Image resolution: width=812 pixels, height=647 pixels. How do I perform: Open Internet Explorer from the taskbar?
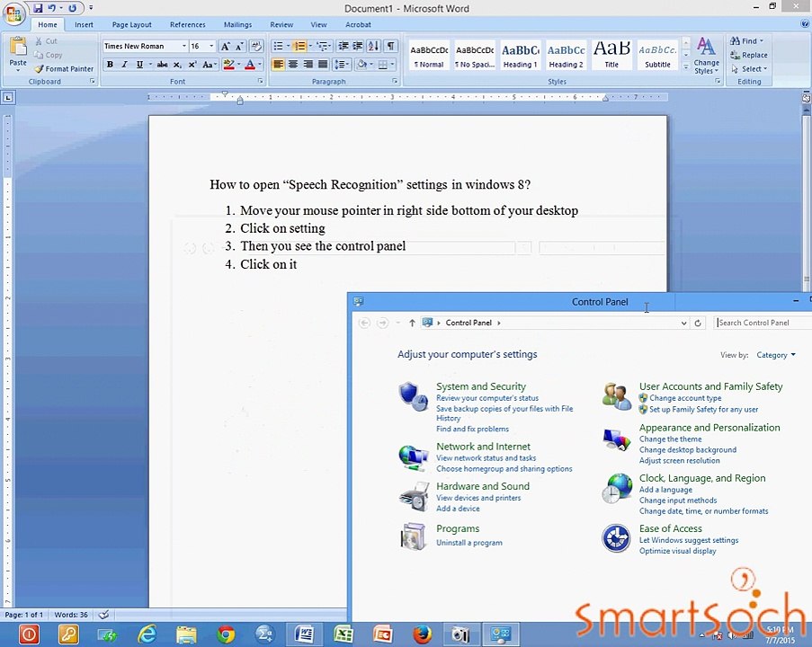(x=147, y=634)
